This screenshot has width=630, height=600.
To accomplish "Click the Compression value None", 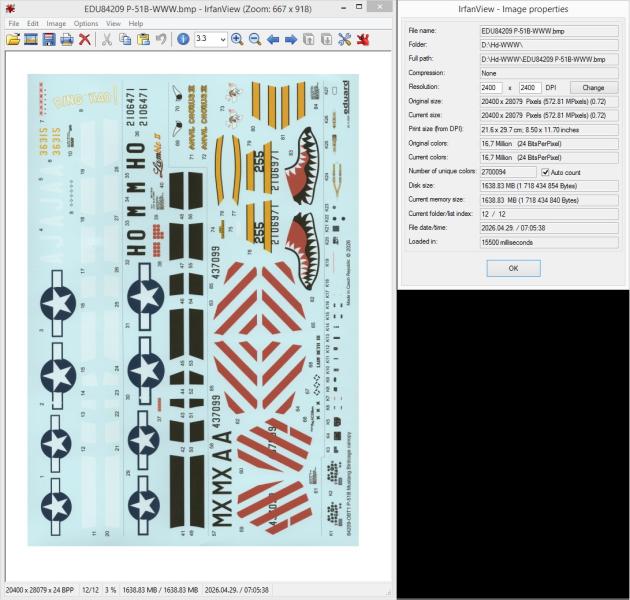I will tap(549, 73).
